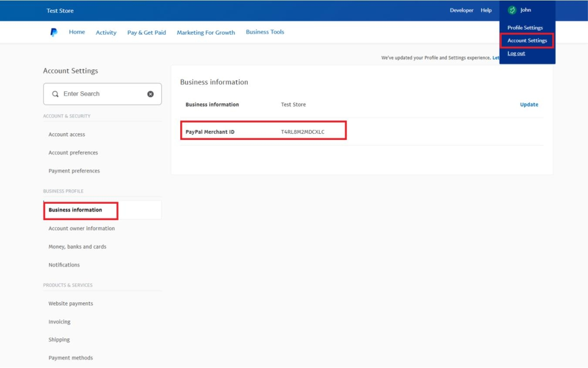This screenshot has height=368, width=588.
Task: Click the Test Store business name value
Action: (x=294, y=105)
